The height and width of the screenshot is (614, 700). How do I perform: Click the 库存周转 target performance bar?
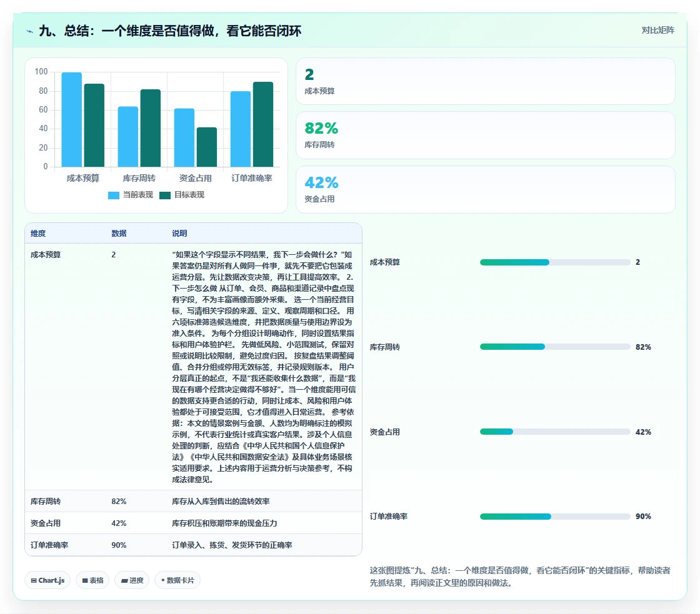click(151, 128)
